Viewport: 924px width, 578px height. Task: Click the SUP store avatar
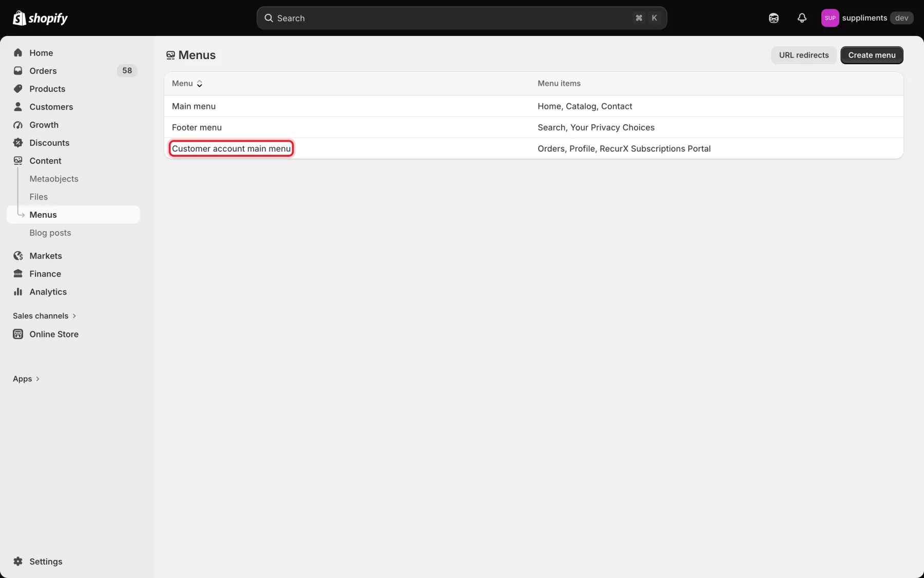click(830, 18)
